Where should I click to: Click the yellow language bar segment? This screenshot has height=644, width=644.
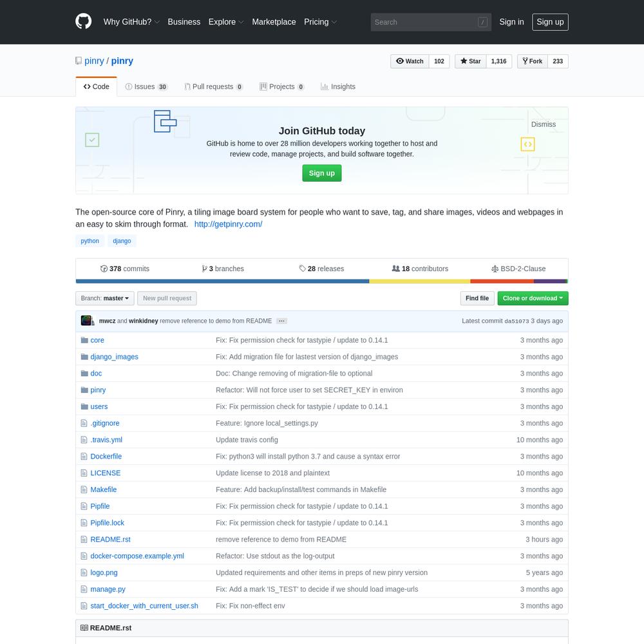pos(419,281)
